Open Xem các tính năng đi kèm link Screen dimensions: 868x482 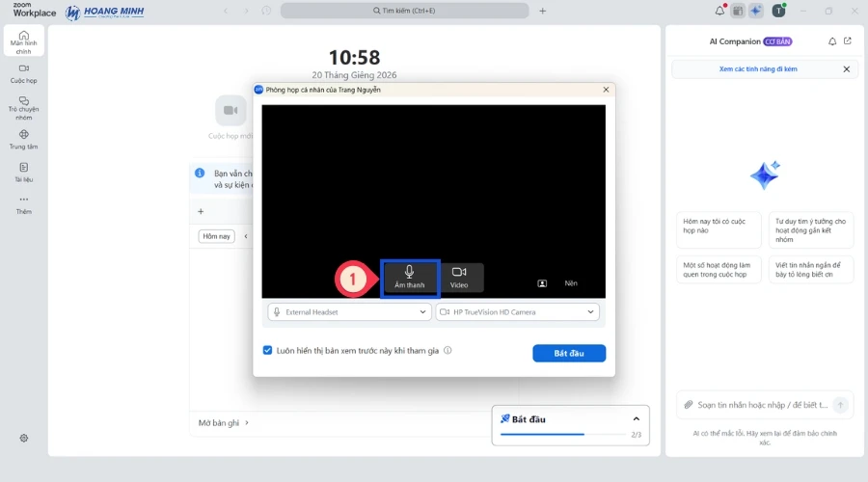(x=758, y=69)
